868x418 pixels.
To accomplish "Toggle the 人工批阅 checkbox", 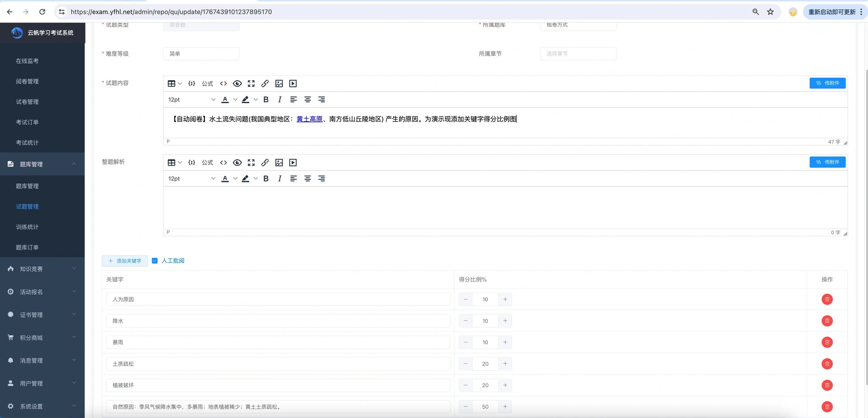I will pos(155,261).
